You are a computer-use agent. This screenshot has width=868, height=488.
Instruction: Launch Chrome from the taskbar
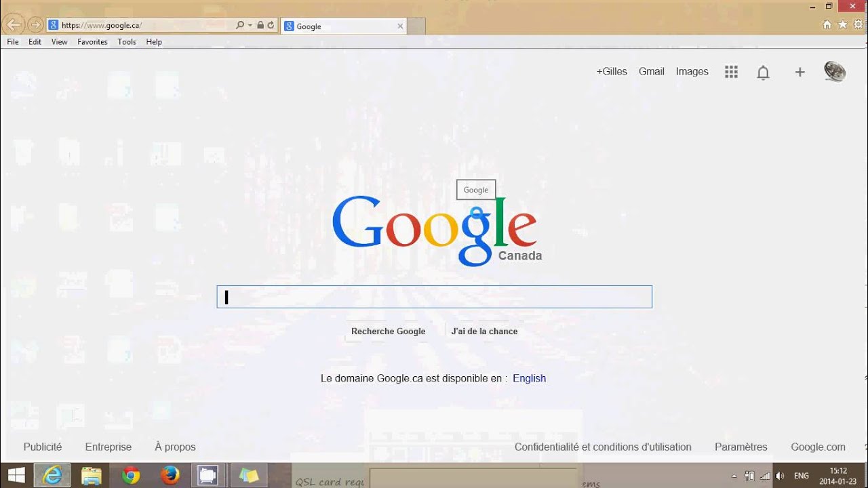point(131,476)
